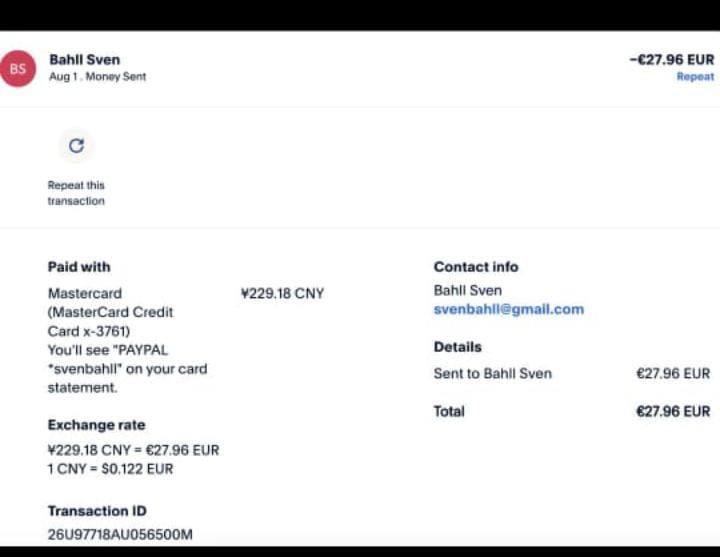Click the 'Aug 1 . Money Sent' subtitle
The image size is (720, 557).
[97, 77]
